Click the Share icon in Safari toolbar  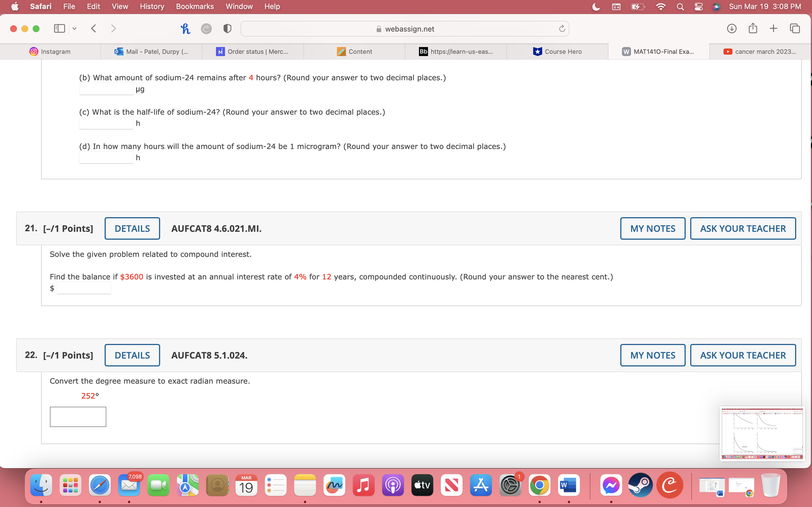(x=753, y=28)
